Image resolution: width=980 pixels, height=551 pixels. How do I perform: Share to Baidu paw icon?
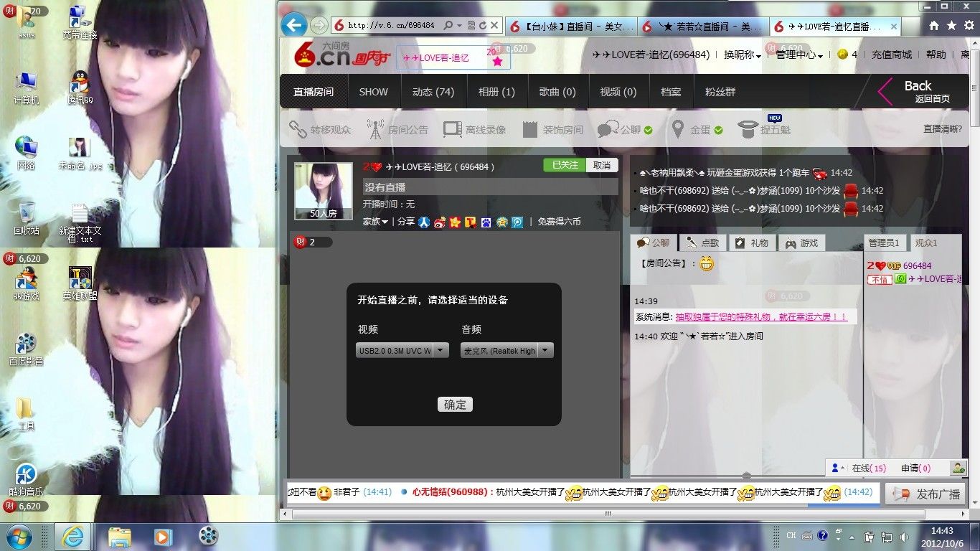pyautogui.click(x=486, y=222)
